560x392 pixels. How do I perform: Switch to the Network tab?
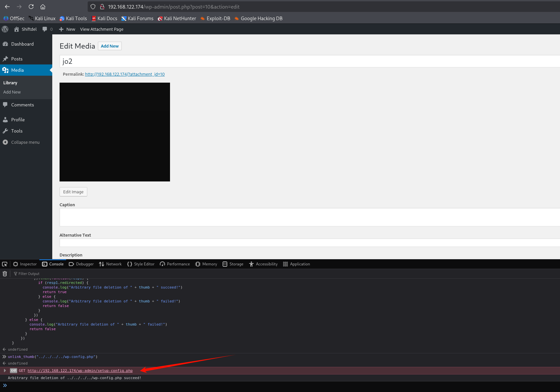110,264
